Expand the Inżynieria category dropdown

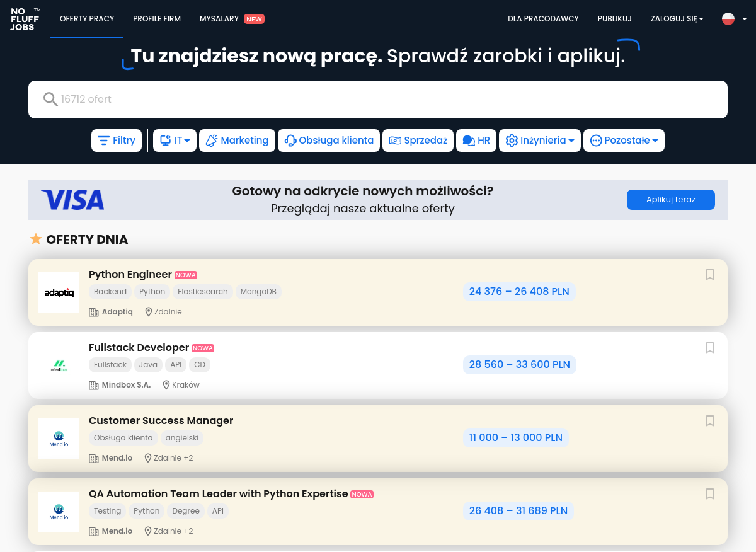pyautogui.click(x=540, y=141)
